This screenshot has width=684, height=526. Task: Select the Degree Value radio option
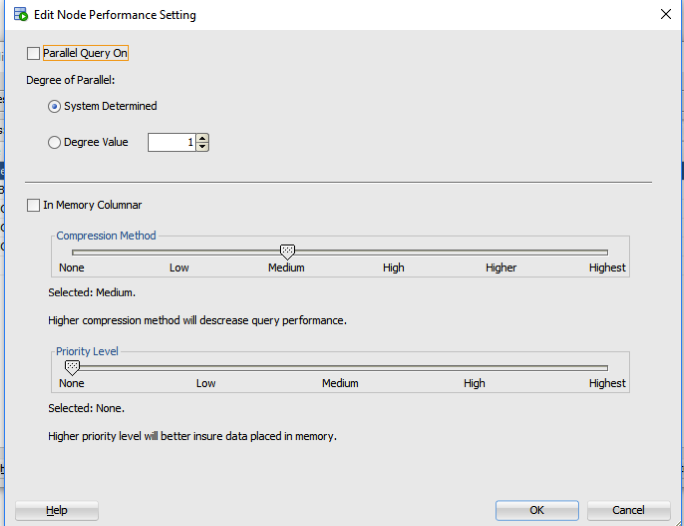pos(54,142)
